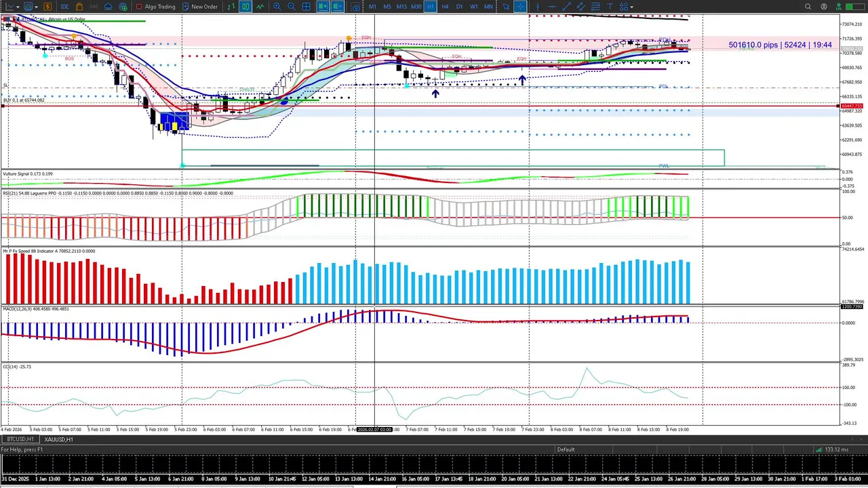Toggle chart auto scroll to latest bar
The image size is (868, 488).
coord(323,7)
